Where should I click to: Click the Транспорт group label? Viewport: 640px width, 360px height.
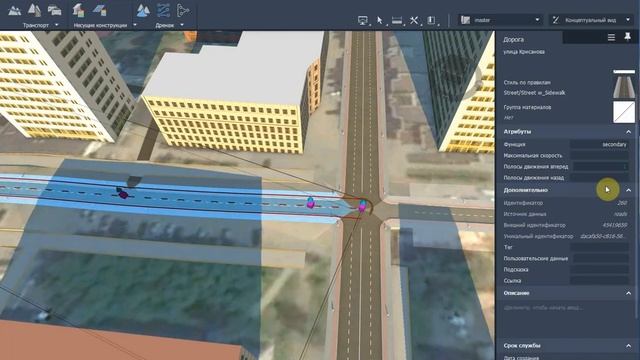(36, 25)
